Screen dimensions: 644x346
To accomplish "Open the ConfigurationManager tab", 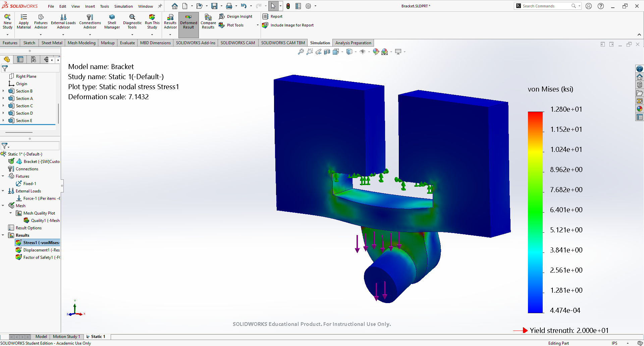I will 33,59.
